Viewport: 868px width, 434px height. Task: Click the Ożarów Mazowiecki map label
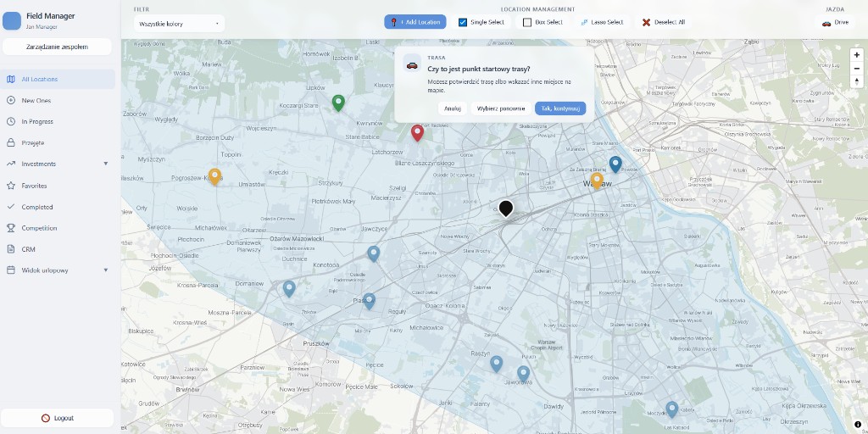coord(297,238)
